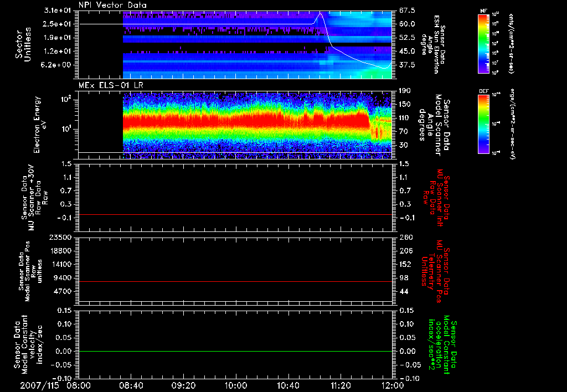This screenshot has height=392, width=567.
Task: Click the red line in Scanner Pos panel
Action: pyautogui.click(x=235, y=281)
